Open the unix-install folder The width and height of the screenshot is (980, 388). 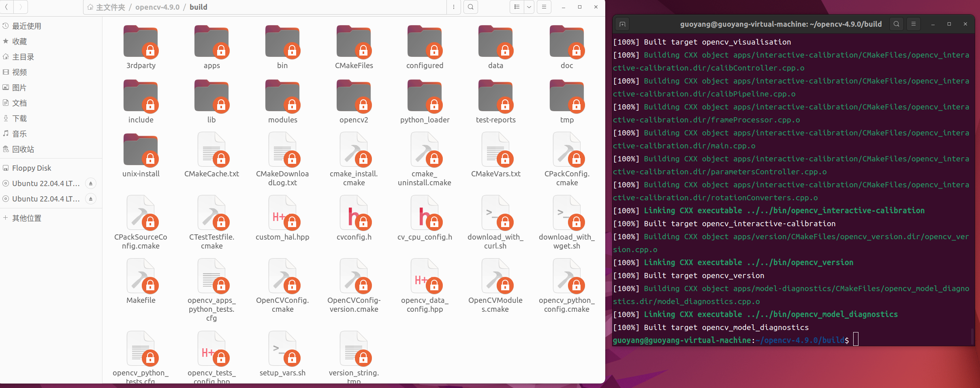coord(141,155)
